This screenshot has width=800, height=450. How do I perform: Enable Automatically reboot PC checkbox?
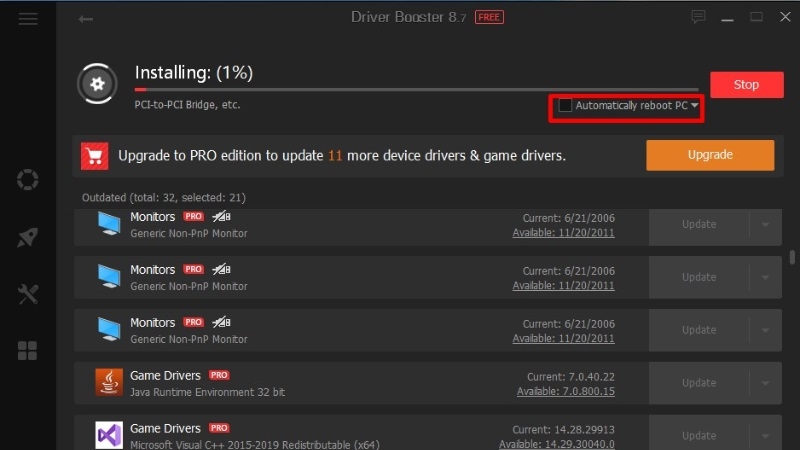[565, 105]
